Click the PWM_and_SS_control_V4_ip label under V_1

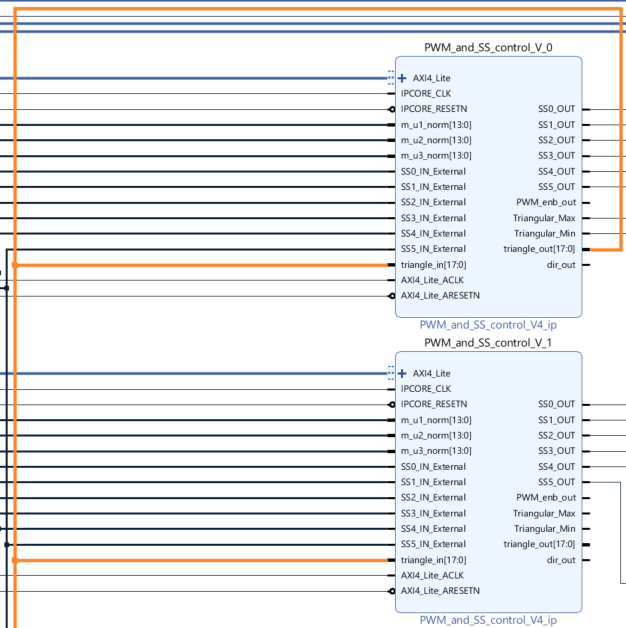coord(488,620)
